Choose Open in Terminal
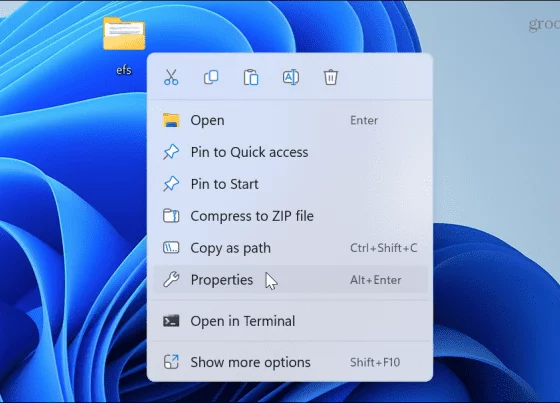The image size is (560, 403). point(290,321)
